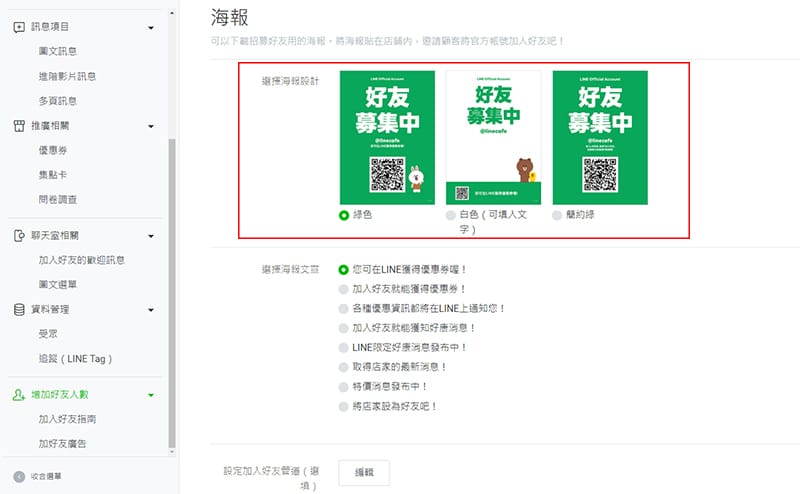Click the 設定加入好友管道（選填）label
This screenshot has height=494, width=800.
[271, 478]
